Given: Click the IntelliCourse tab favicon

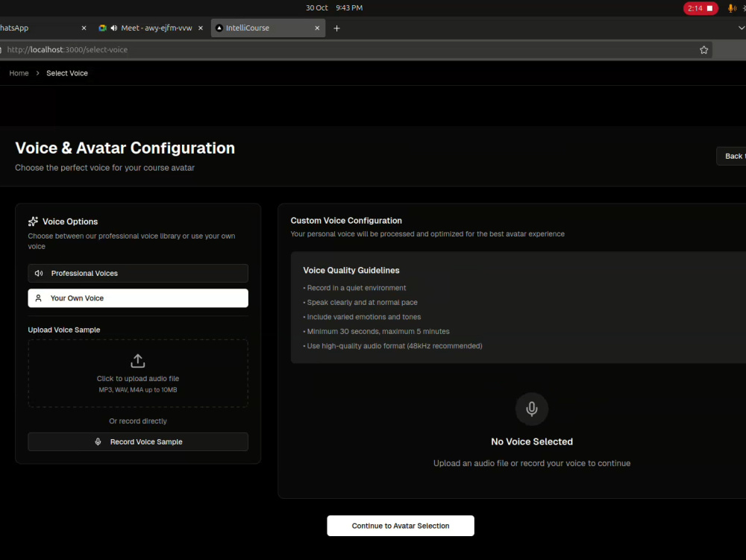Looking at the screenshot, I should click(219, 28).
